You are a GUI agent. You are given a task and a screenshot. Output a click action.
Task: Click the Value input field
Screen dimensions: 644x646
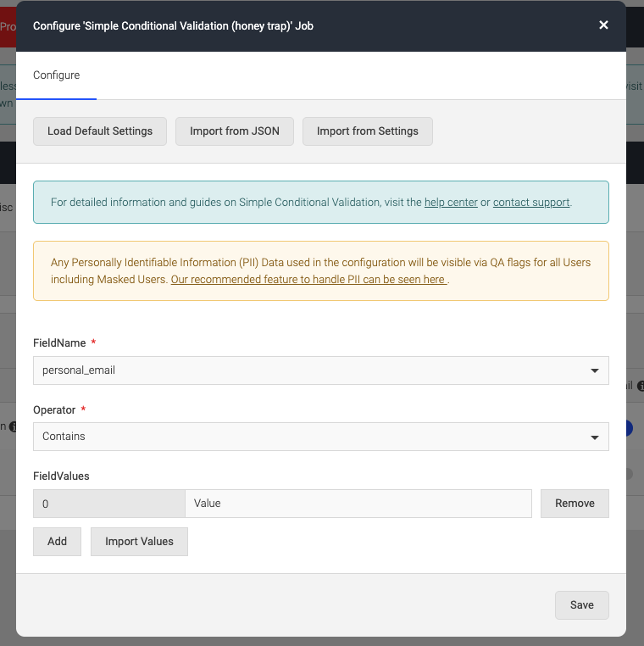[358, 504]
